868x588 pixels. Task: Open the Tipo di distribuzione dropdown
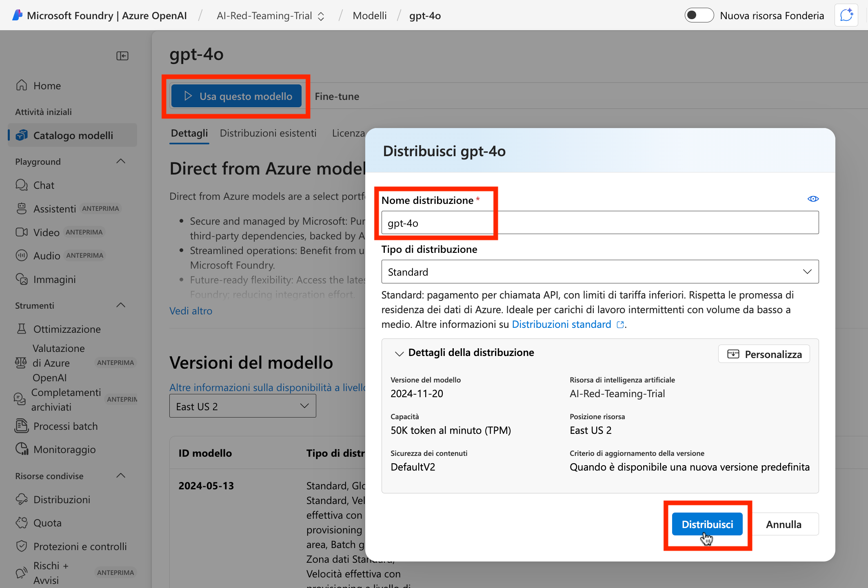[600, 272]
